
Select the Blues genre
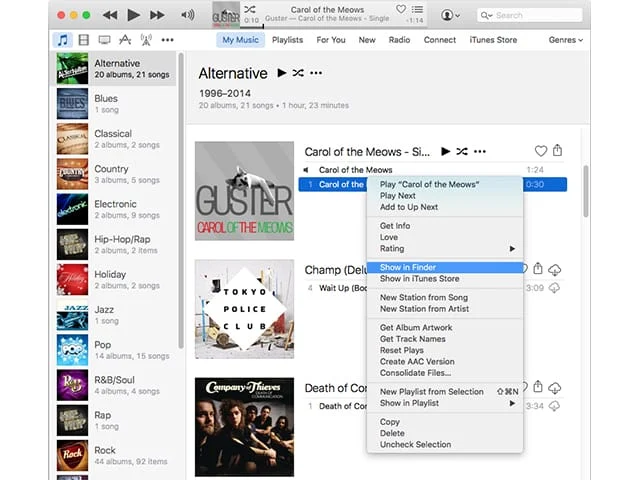[x=113, y=104]
